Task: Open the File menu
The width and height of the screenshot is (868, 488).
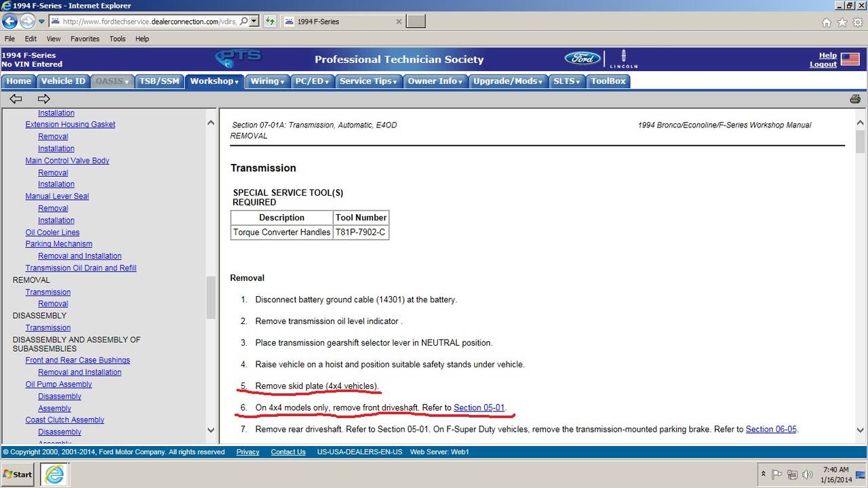Action: 10,39
